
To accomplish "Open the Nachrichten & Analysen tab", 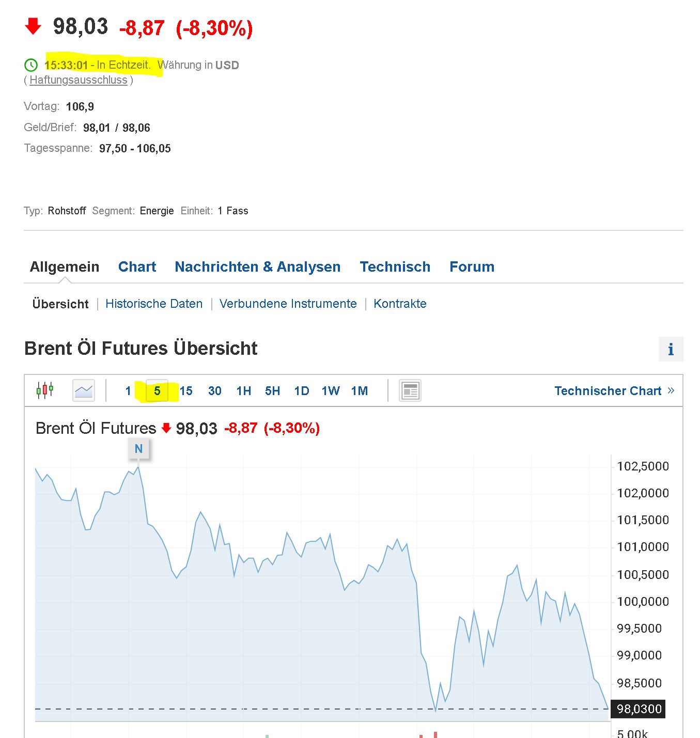I will point(257,266).
